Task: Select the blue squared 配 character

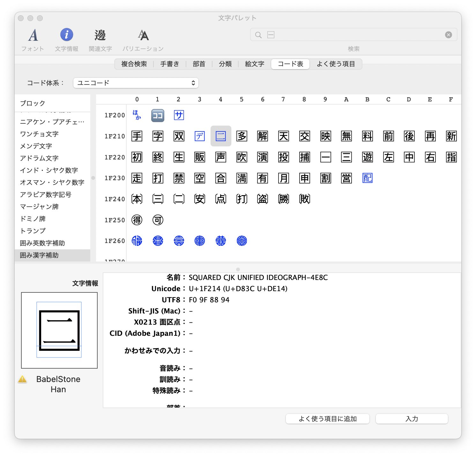Action: pos(367,178)
